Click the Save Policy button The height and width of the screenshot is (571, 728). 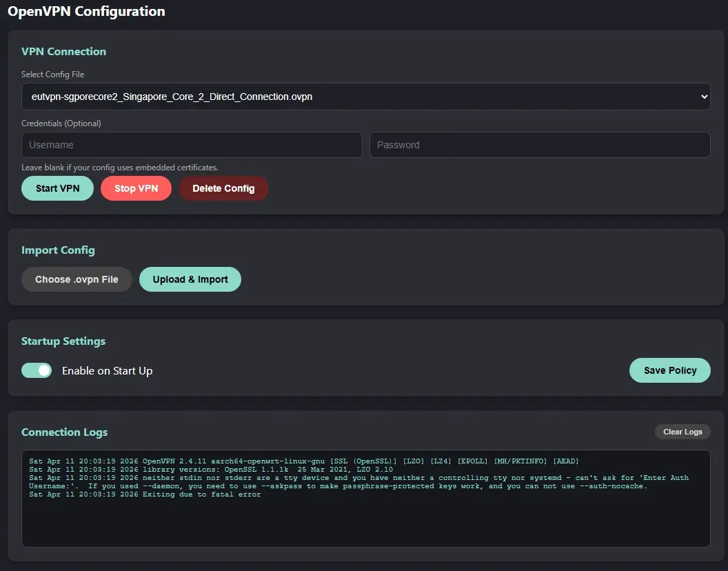[670, 370]
